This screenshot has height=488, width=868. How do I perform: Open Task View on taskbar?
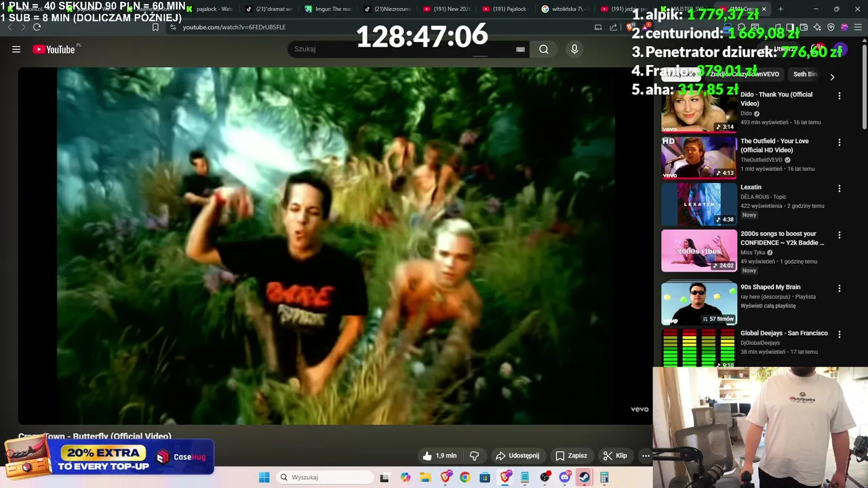pos(384,477)
